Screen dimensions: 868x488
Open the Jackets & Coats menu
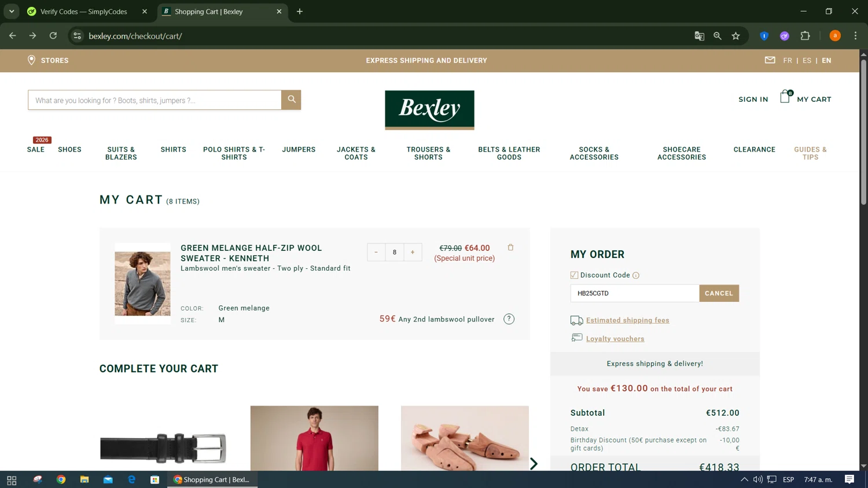(x=356, y=153)
